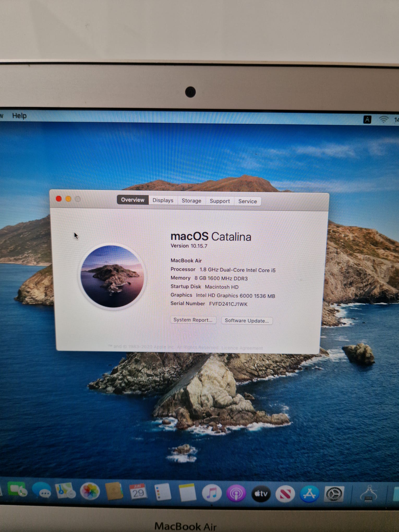Switch to the Displays tab
The height and width of the screenshot is (532, 399).
(163, 200)
